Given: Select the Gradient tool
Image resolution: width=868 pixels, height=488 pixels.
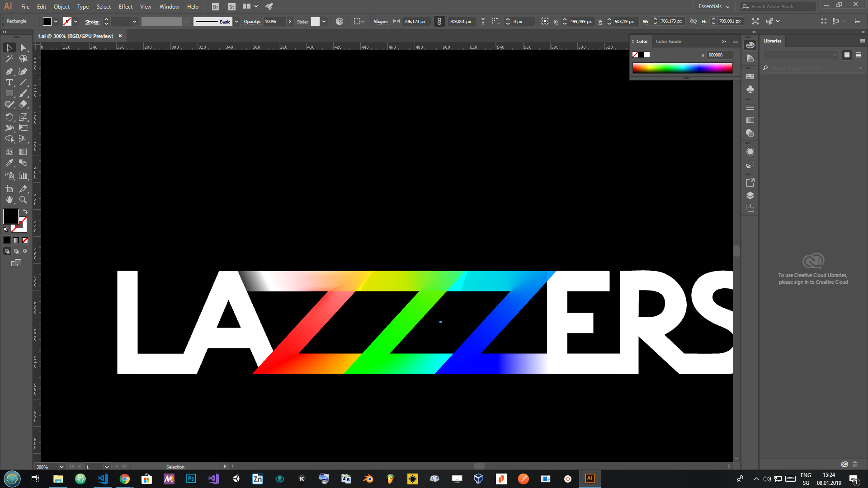Looking at the screenshot, I should click(x=23, y=152).
